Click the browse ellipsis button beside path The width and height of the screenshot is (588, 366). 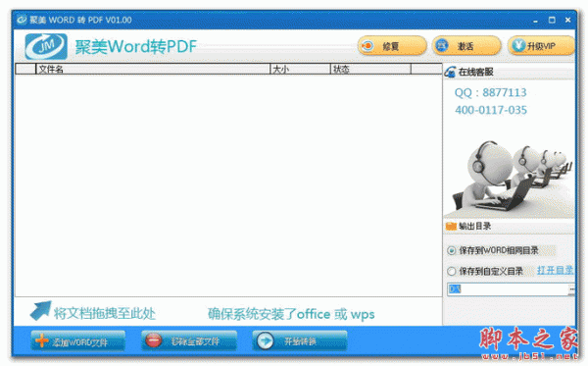[572, 289]
